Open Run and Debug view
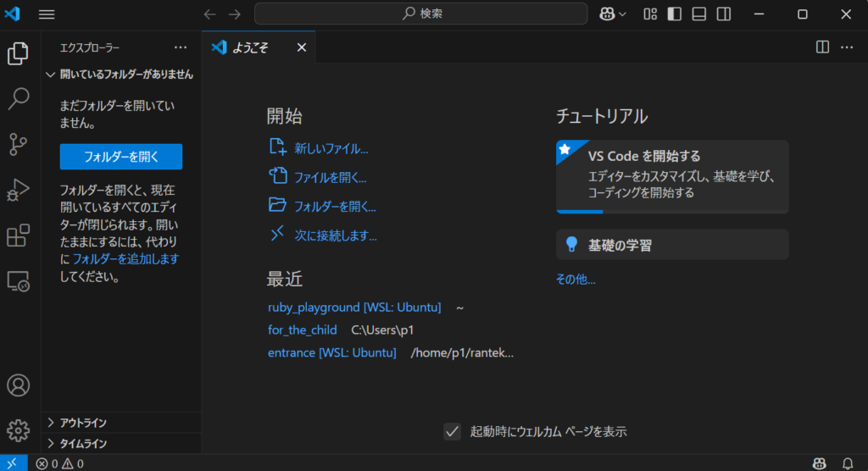The width and height of the screenshot is (868, 471). point(19,190)
